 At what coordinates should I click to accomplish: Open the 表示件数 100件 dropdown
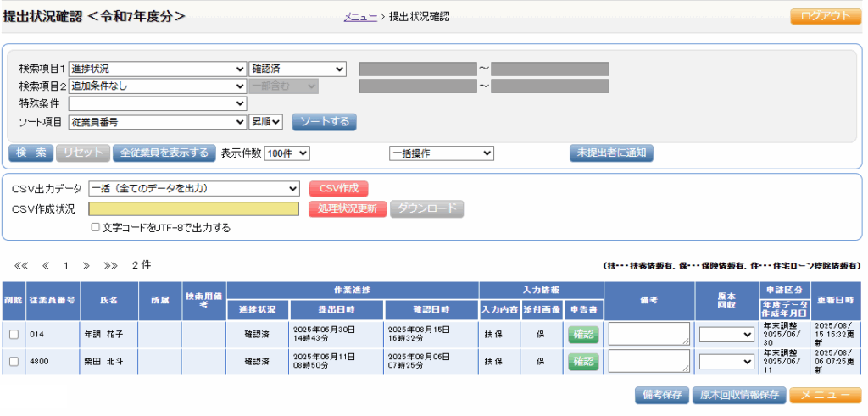287,153
